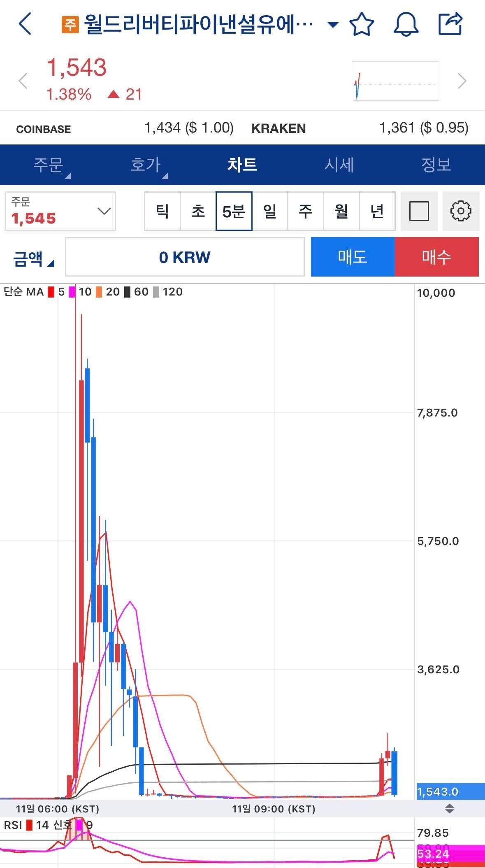Select the 5분 chart interval

234,211
